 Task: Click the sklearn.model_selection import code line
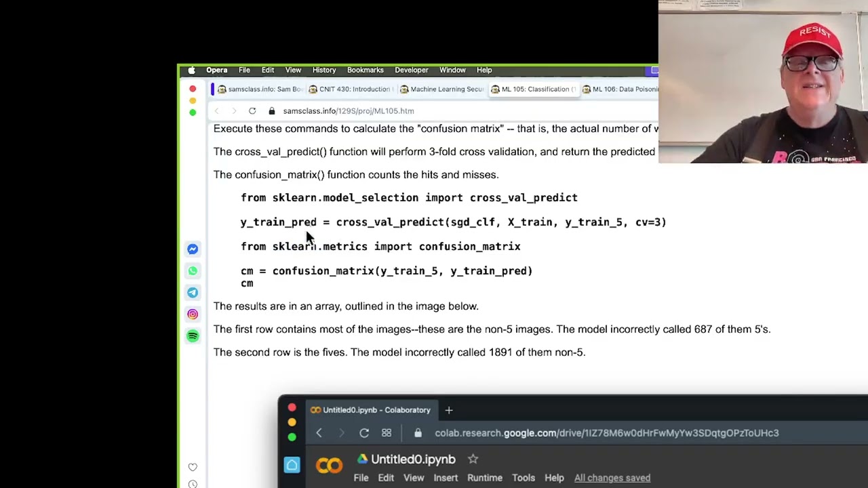coord(409,198)
